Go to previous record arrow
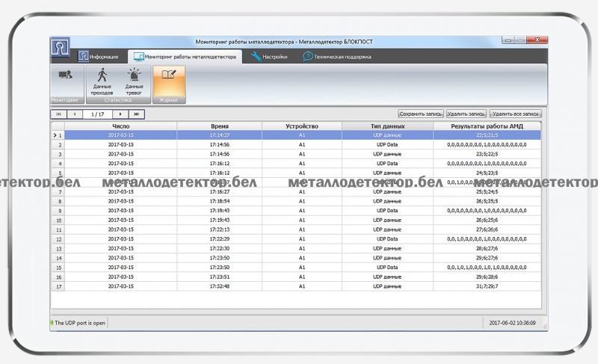The height and width of the screenshot is (364, 598). tap(75, 114)
